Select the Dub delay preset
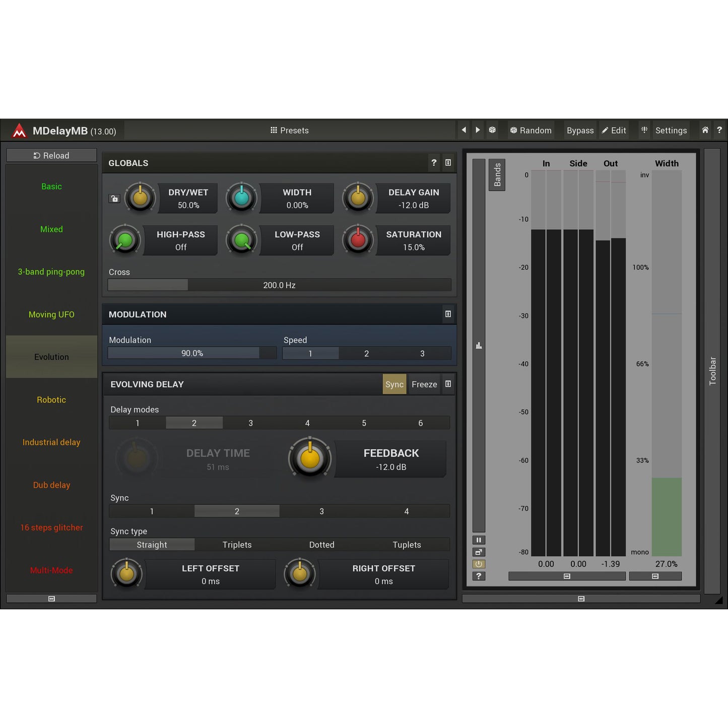Viewport: 728px width, 728px height. 51,485
